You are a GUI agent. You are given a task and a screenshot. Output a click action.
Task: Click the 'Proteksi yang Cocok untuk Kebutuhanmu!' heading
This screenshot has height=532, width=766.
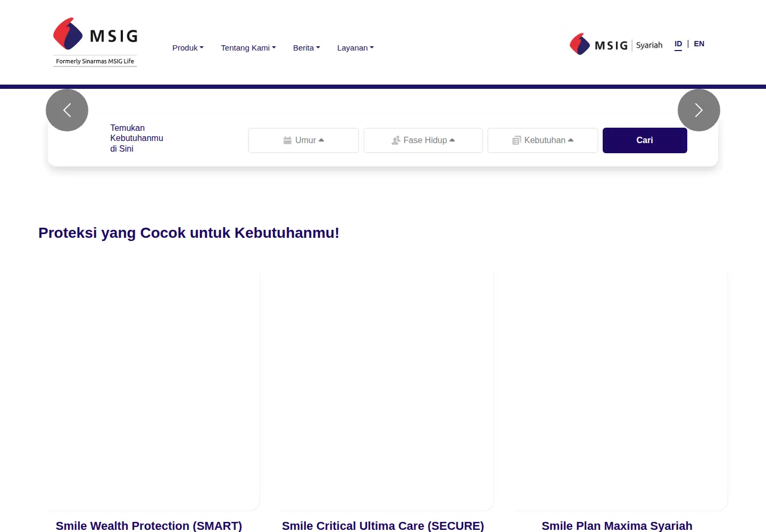point(189,233)
